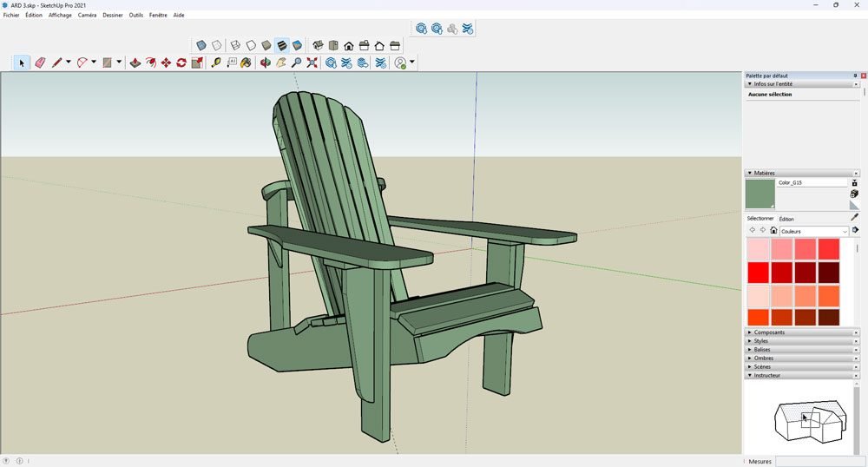The image size is (868, 467).
Task: Pick the Scale tool
Action: (x=196, y=63)
